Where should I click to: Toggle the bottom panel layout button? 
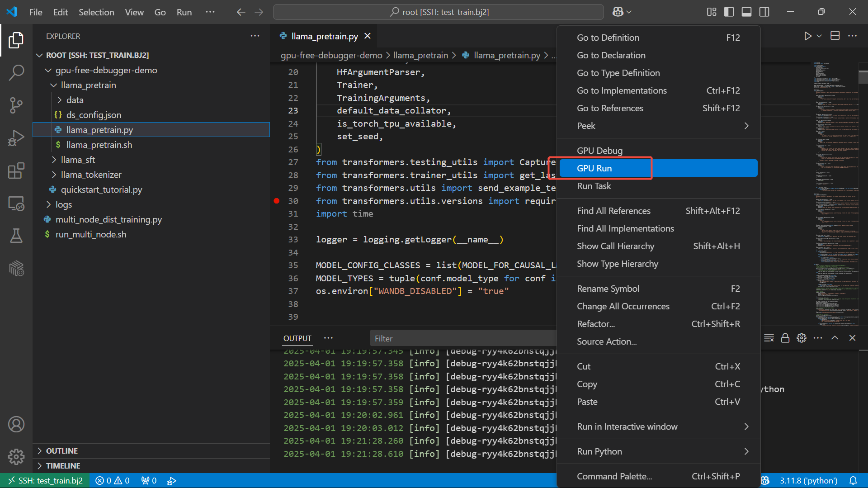(746, 12)
